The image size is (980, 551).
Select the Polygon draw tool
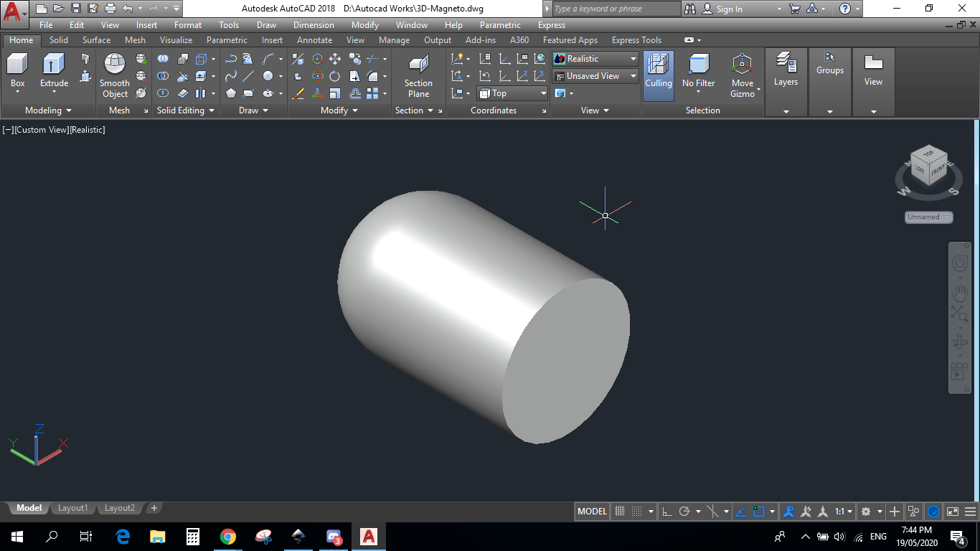[231, 93]
